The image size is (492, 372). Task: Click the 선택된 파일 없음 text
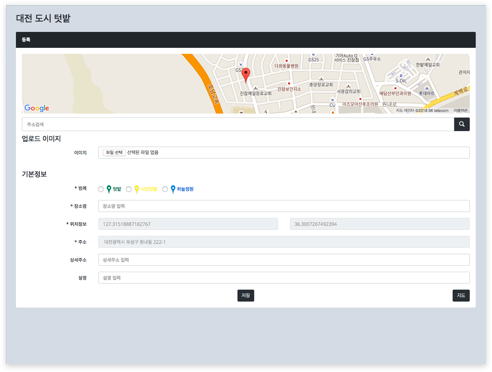coord(143,152)
